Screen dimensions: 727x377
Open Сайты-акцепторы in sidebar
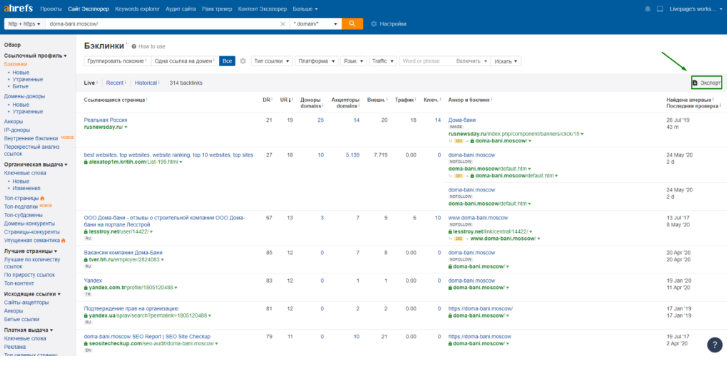(x=26, y=302)
